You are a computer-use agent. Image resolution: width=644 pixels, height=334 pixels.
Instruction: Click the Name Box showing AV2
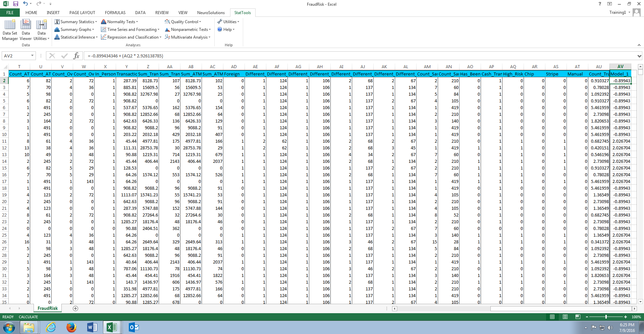coord(18,56)
